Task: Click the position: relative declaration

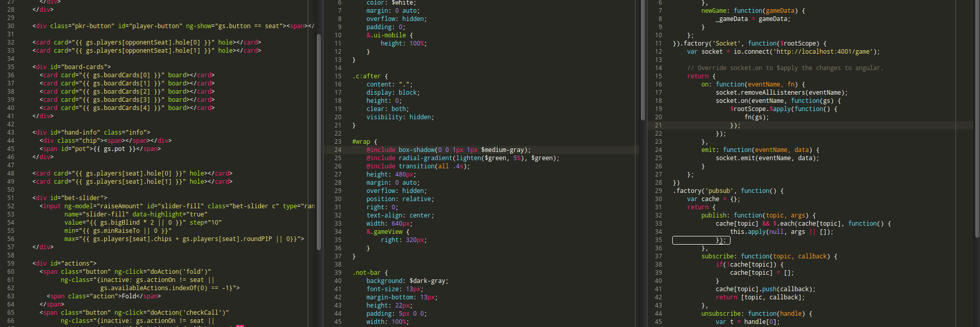Action: (x=400, y=199)
